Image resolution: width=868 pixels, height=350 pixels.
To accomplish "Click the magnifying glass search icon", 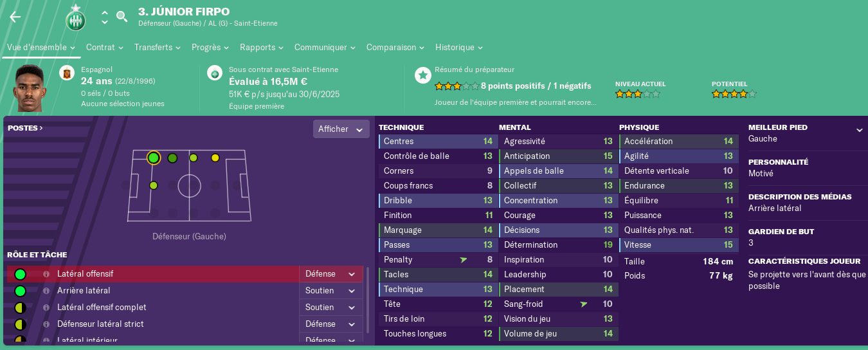I will coord(122,17).
